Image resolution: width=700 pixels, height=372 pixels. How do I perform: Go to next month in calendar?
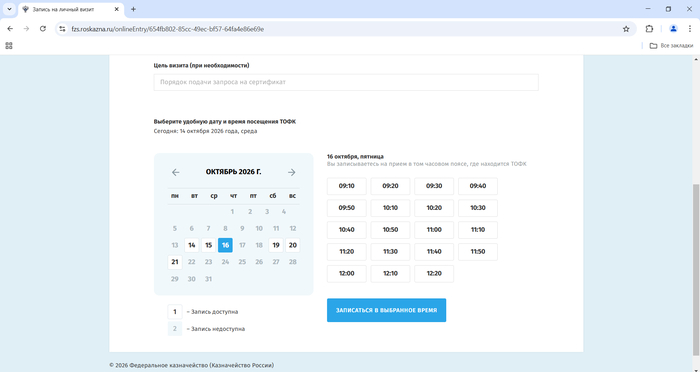[292, 172]
